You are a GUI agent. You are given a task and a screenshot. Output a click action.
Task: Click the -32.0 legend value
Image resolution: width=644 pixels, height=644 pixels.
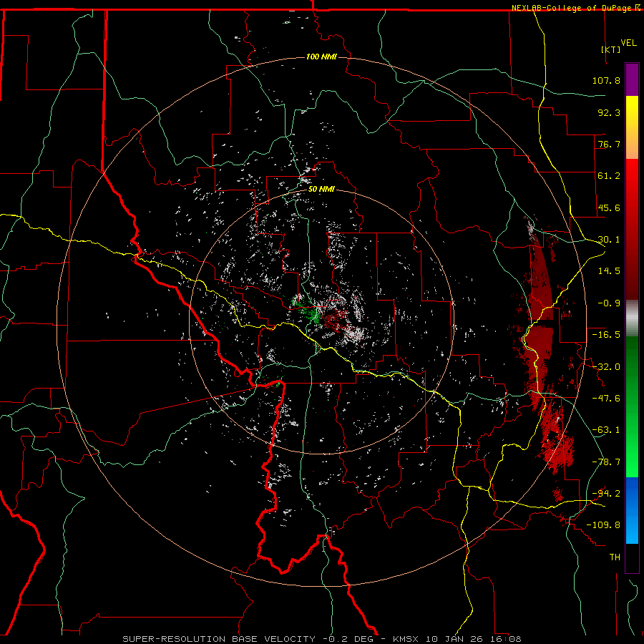pyautogui.click(x=606, y=367)
